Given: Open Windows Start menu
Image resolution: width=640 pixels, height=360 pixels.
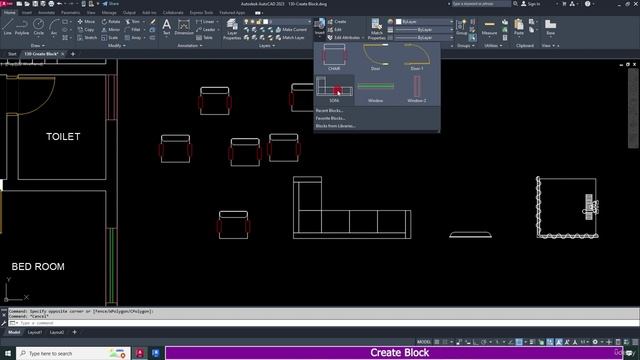Looking at the screenshot, I should pyautogui.click(x=7, y=353).
